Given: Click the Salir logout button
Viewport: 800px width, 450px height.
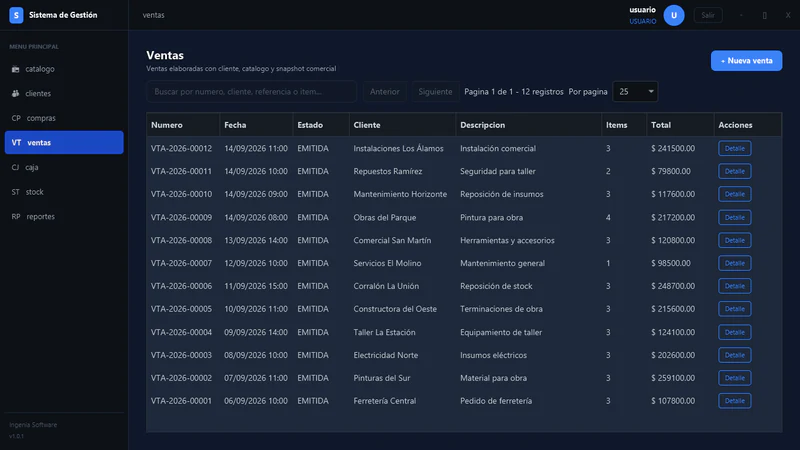Looking at the screenshot, I should [x=708, y=15].
